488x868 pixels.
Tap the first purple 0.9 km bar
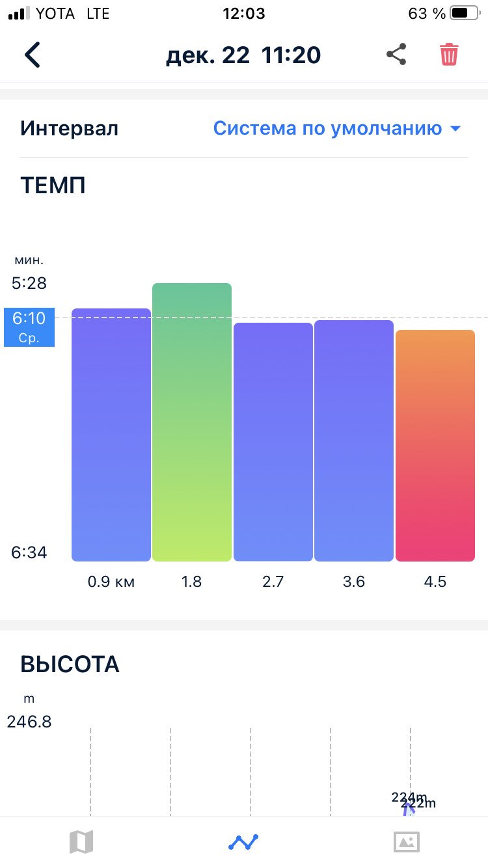pyautogui.click(x=111, y=435)
